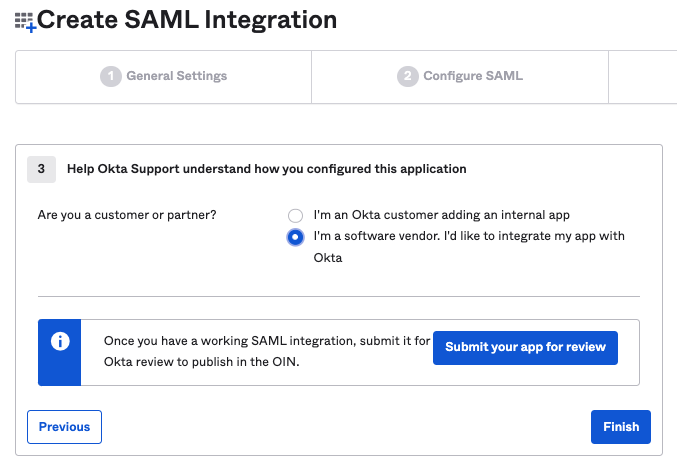Screen dimensions: 677x470
Task: Select the Okta customer radio button
Action: point(294,215)
